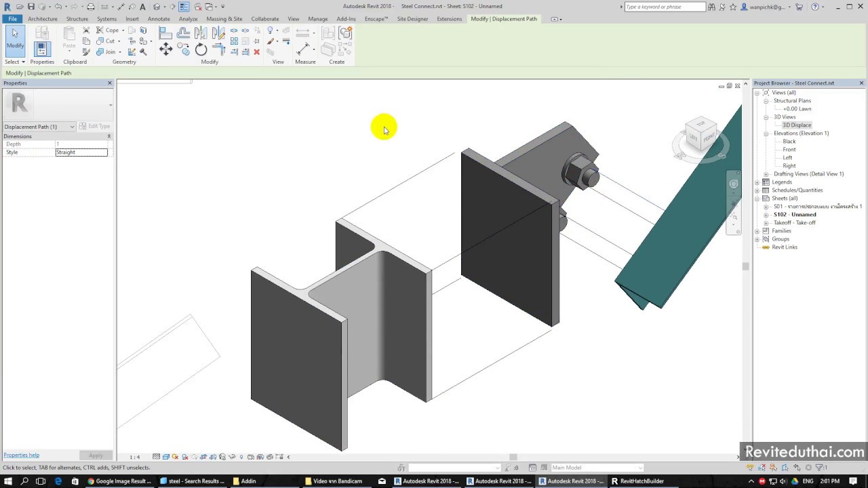Click the Style value field showing Straight
This screenshot has width=868, height=488.
[x=81, y=152]
